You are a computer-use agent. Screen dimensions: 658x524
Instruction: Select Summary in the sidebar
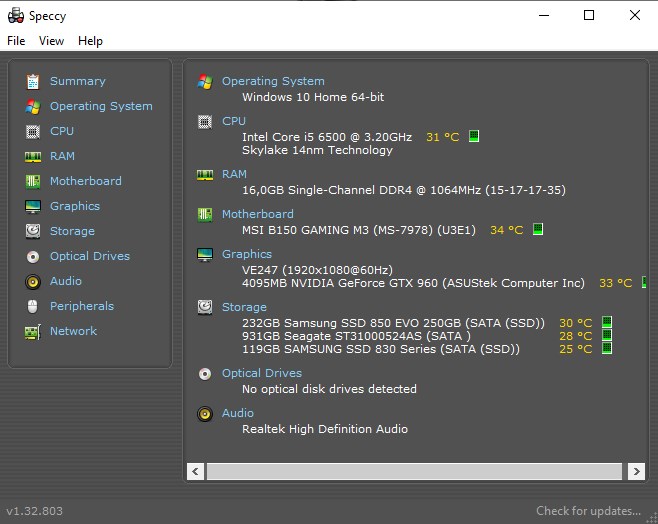click(x=78, y=81)
